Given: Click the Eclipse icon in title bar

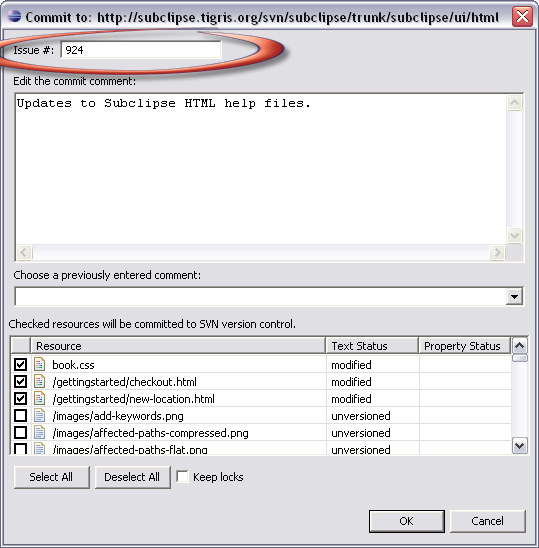Looking at the screenshot, I should tap(15, 16).
